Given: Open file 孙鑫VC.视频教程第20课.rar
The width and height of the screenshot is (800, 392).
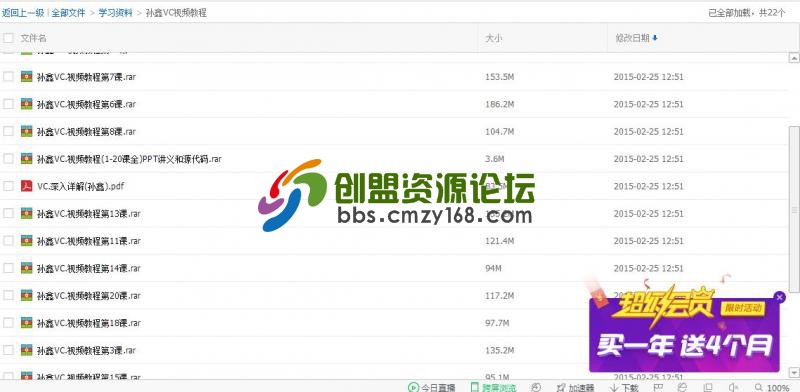Looking at the screenshot, I should click(x=88, y=296).
